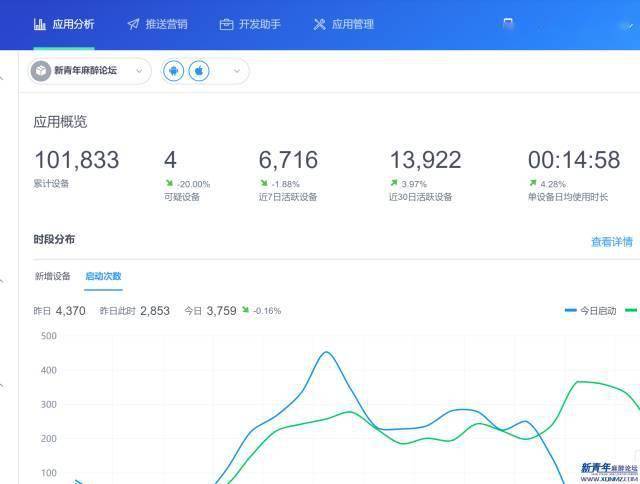Expand the platform selector dropdown arrow

[x=237, y=71]
